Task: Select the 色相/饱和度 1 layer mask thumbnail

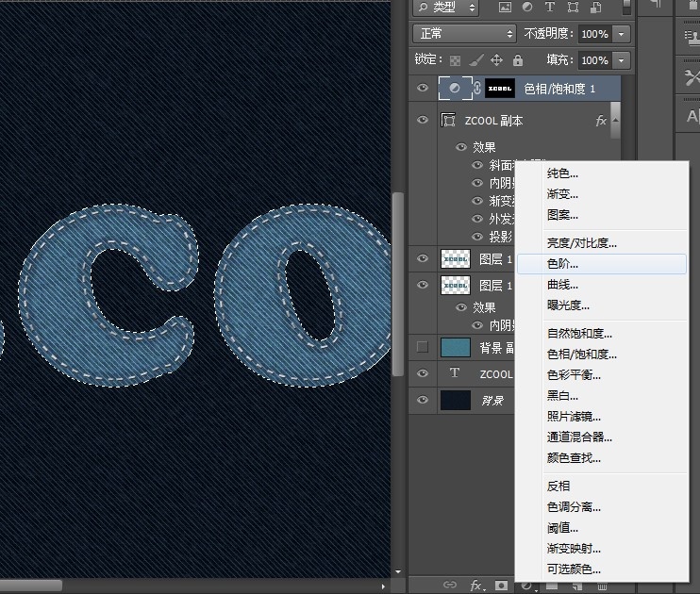Action: (499, 89)
